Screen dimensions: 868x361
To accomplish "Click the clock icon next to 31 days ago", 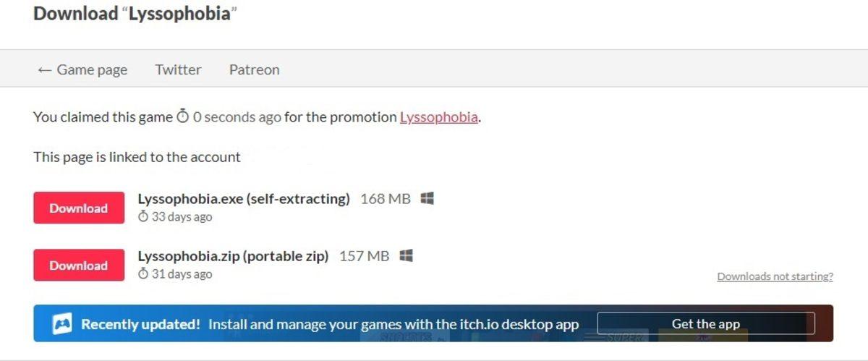I will 143,274.
